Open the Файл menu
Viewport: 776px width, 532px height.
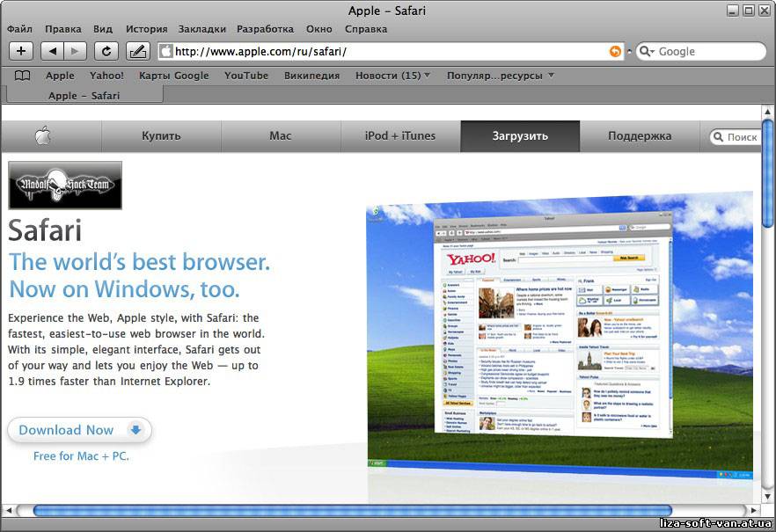coord(19,29)
